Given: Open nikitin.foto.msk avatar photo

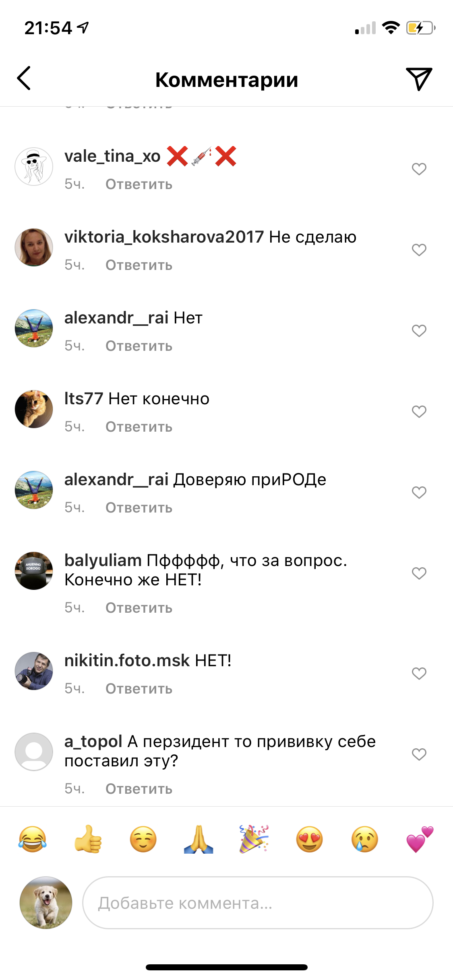Looking at the screenshot, I should (x=34, y=671).
